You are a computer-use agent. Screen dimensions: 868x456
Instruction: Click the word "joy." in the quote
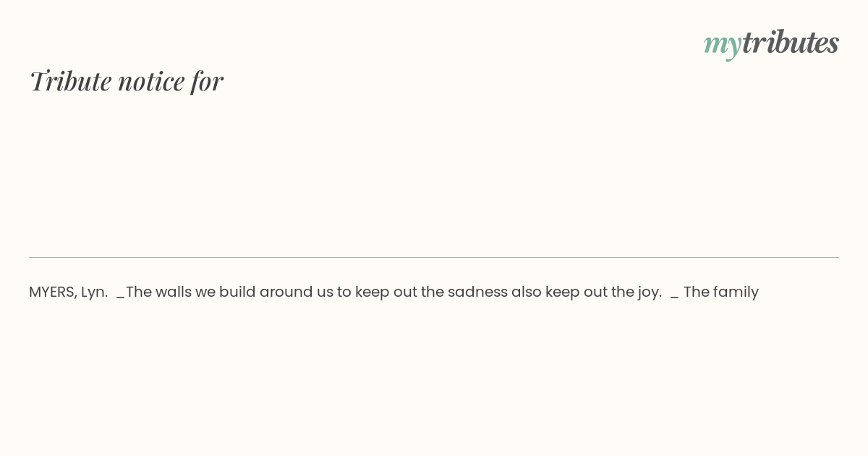coord(647,292)
